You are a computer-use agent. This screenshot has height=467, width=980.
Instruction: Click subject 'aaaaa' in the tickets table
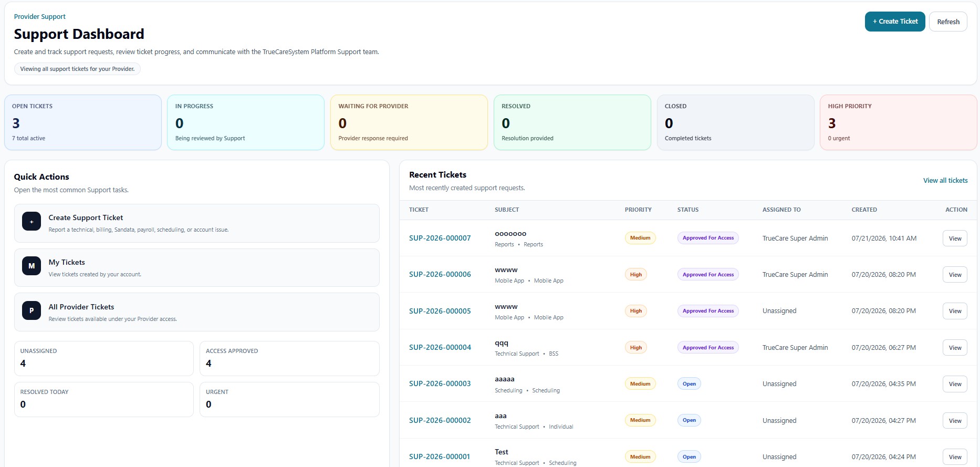505,379
